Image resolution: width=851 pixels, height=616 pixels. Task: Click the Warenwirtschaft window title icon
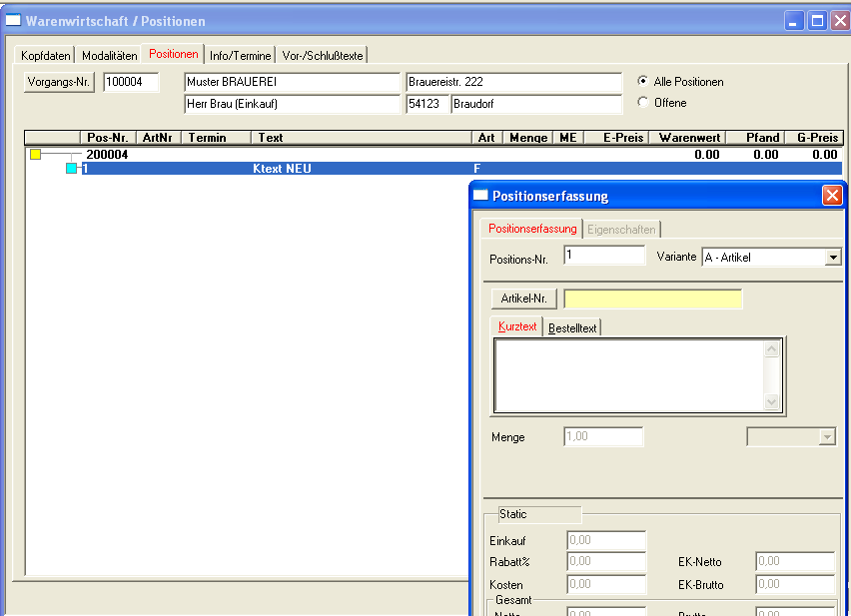click(x=13, y=21)
